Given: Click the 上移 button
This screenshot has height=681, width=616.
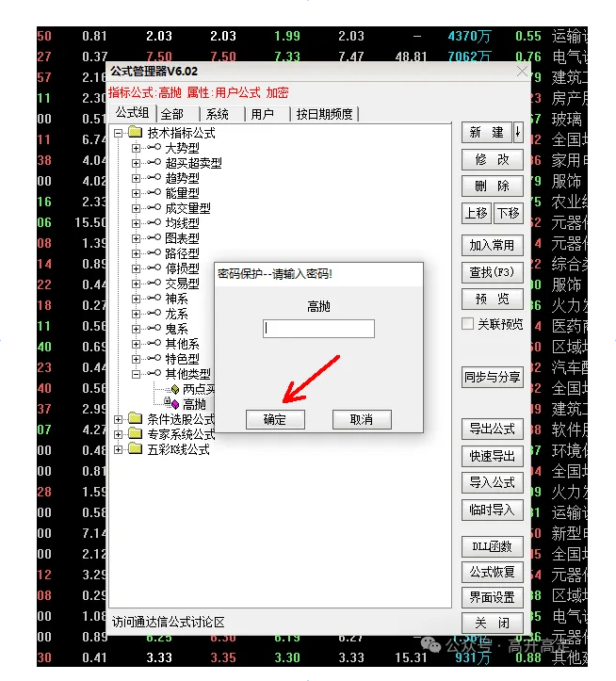Looking at the screenshot, I should 477,213.
